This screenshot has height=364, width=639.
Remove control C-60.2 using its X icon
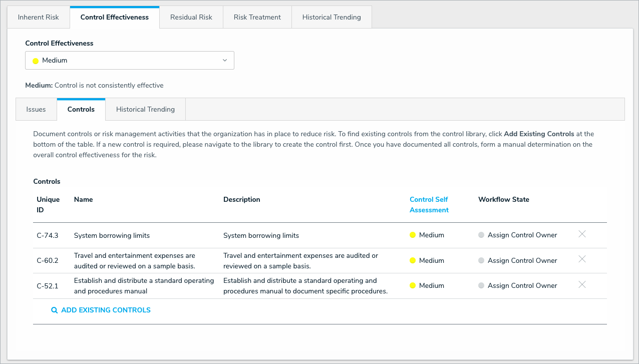click(x=582, y=259)
